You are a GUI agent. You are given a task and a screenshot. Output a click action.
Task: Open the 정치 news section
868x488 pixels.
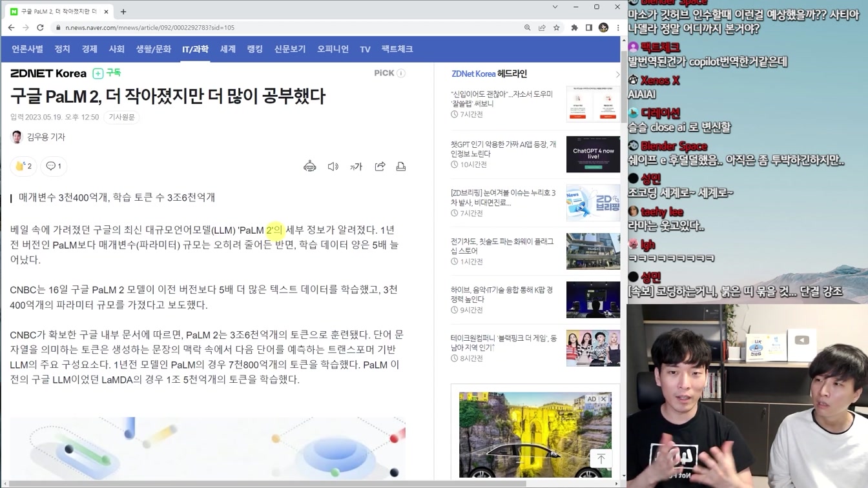[x=62, y=49]
